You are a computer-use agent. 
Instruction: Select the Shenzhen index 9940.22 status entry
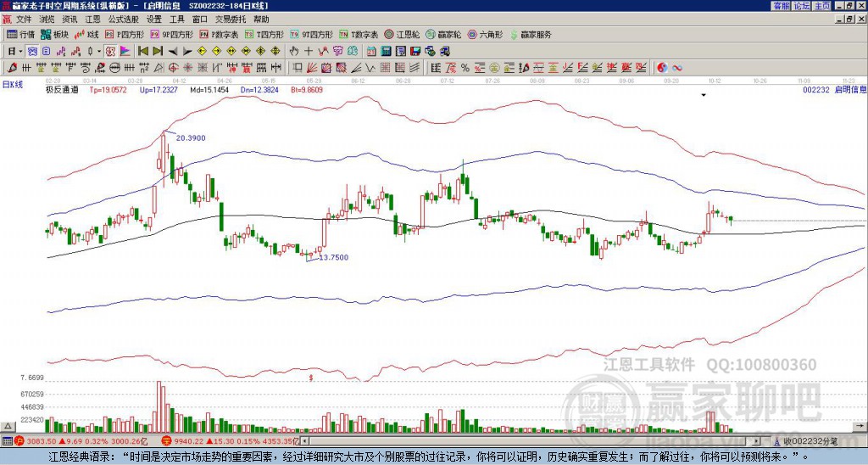[x=229, y=441]
